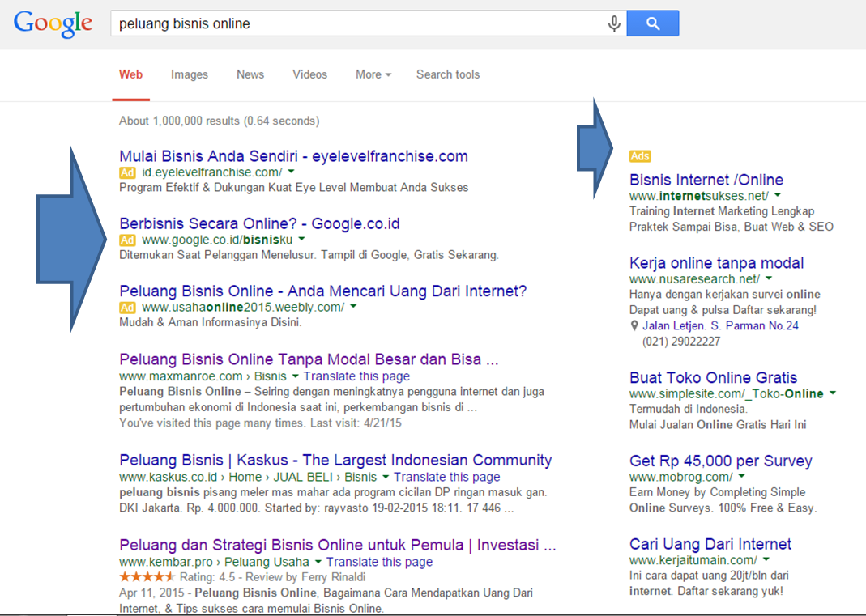Click the Ad badge beside usahaonline2015.weebly.com
866x616 pixels.
pyautogui.click(x=127, y=308)
